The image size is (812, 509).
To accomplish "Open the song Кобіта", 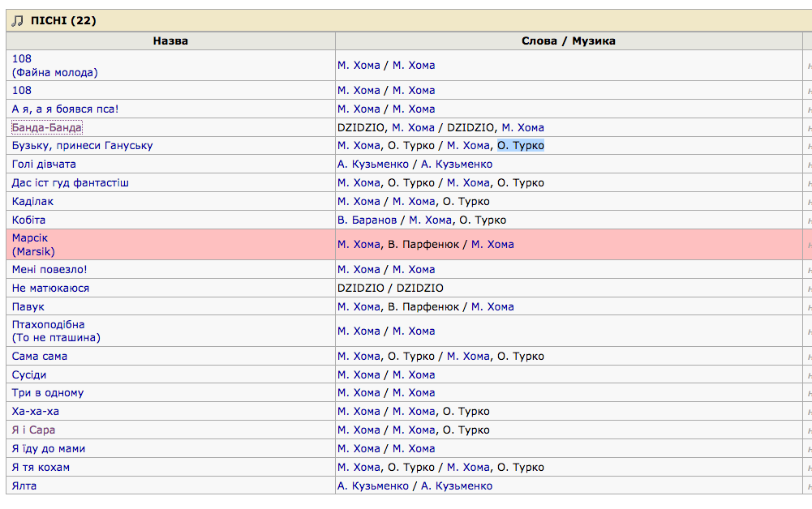I will pos(28,220).
